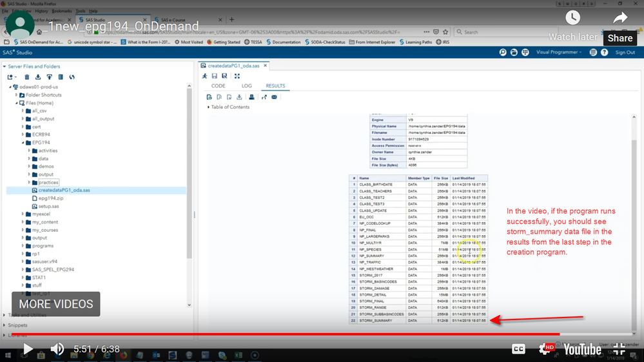Mute the video with the speaker icon
This screenshot has width=644, height=362.
[57, 349]
